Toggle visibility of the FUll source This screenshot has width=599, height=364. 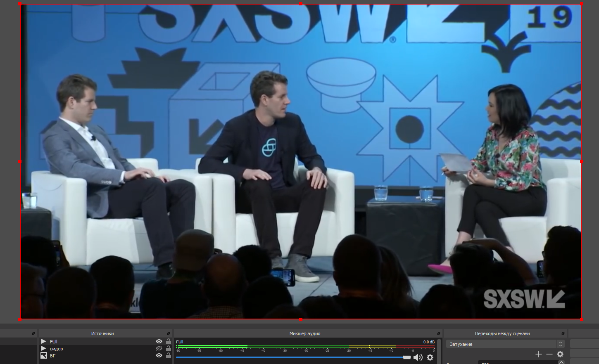[159, 341]
